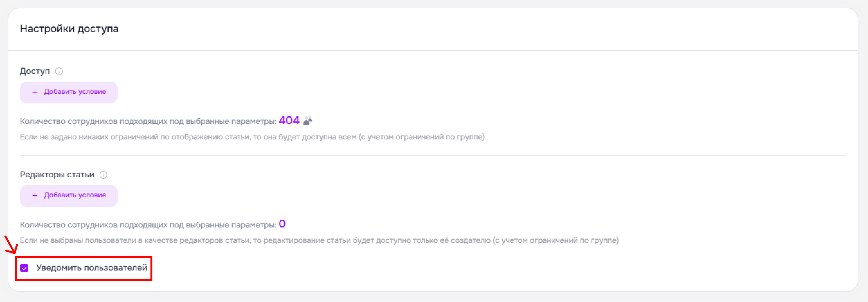
Task: Click the hint about editing by creator only
Action: pos(319,240)
